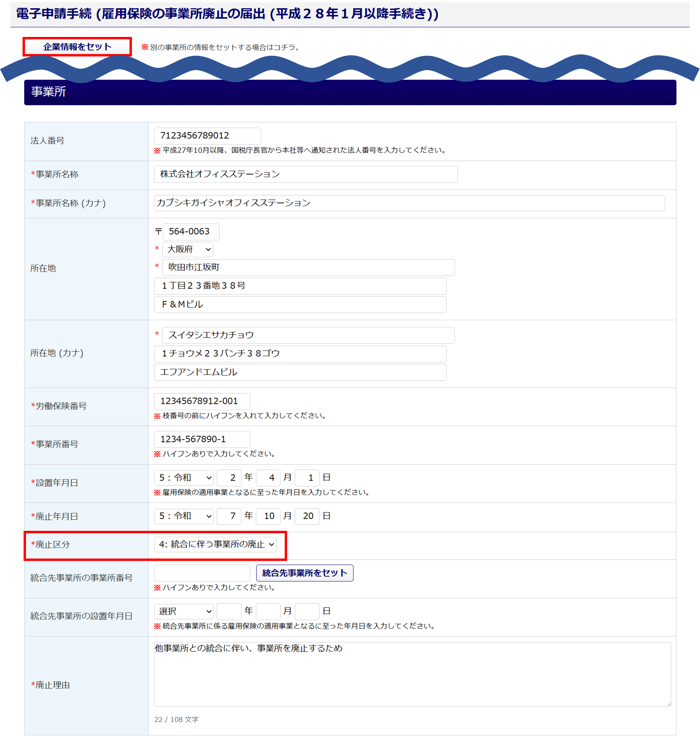The width and height of the screenshot is (700, 747).
Task: Open the 大阪府 prefecture dropdown
Action: coord(188,249)
